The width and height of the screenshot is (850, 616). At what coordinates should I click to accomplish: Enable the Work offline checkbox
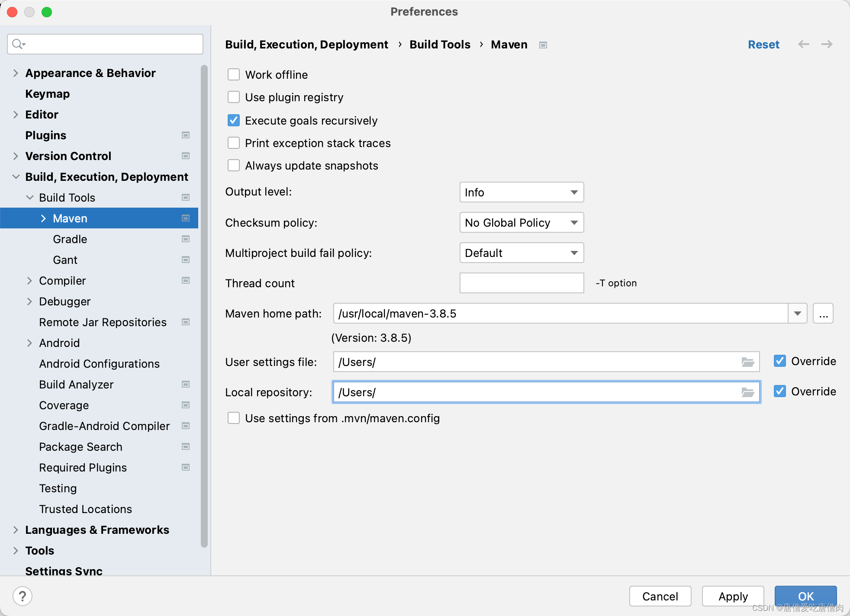[x=233, y=74]
